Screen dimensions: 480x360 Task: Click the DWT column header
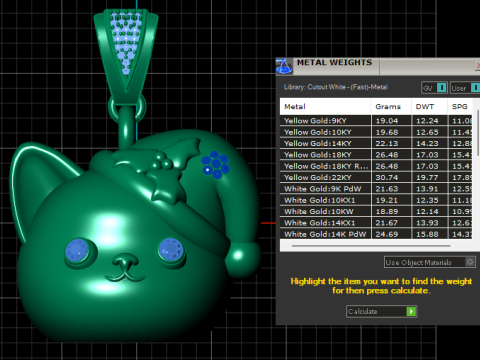(429, 107)
